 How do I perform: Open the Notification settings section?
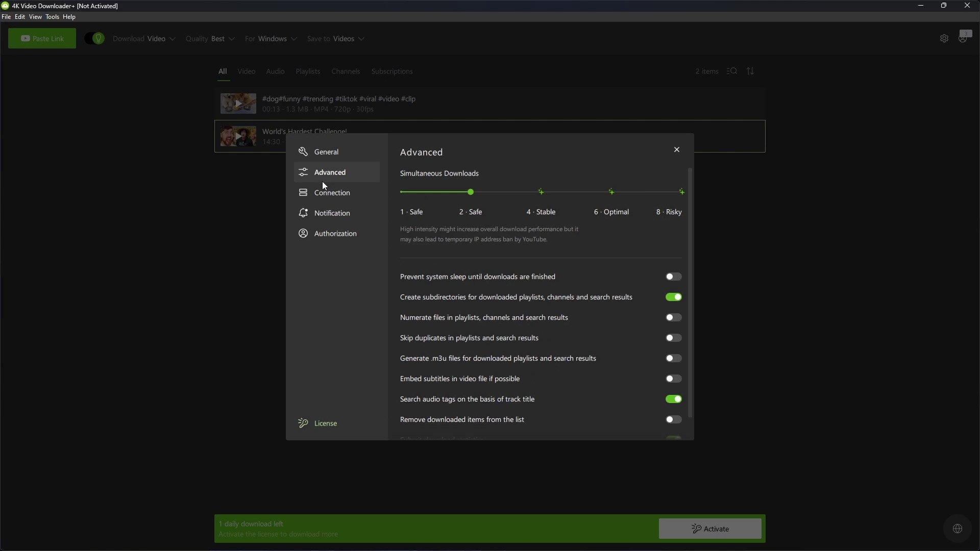pyautogui.click(x=336, y=213)
